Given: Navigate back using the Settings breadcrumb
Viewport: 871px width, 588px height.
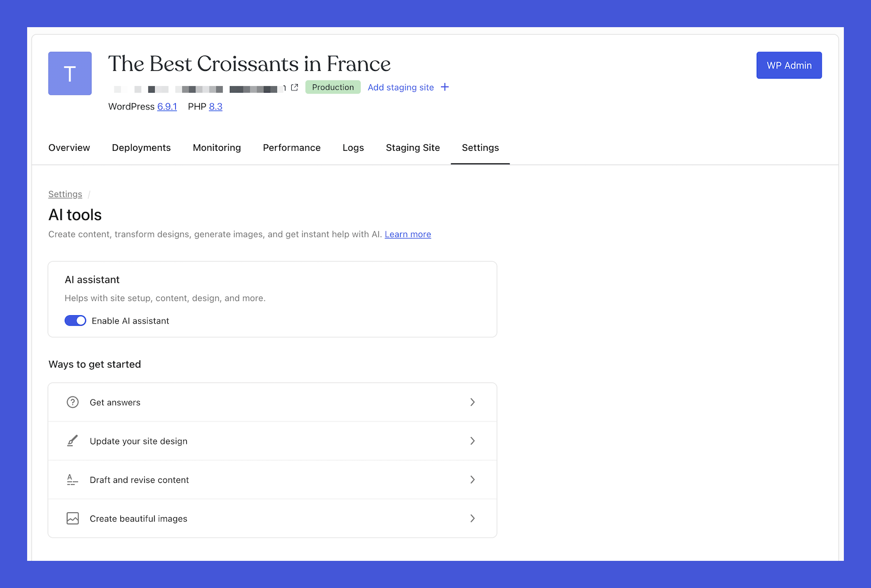Looking at the screenshot, I should click(65, 194).
